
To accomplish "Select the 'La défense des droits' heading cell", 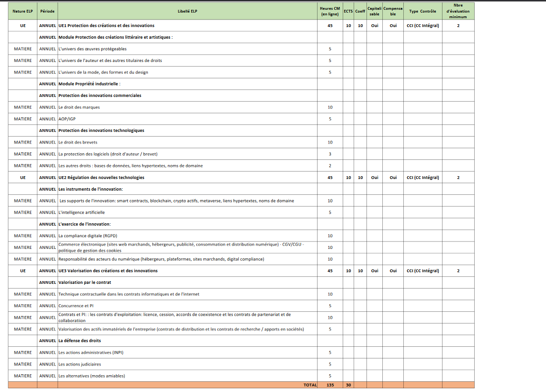I will pyautogui.click(x=79, y=341).
